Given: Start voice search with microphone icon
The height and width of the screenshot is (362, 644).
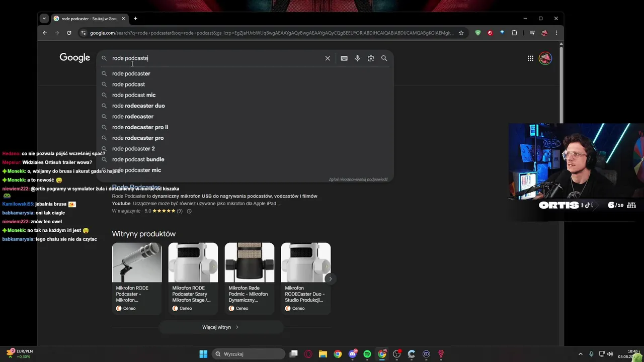Looking at the screenshot, I should (x=357, y=58).
